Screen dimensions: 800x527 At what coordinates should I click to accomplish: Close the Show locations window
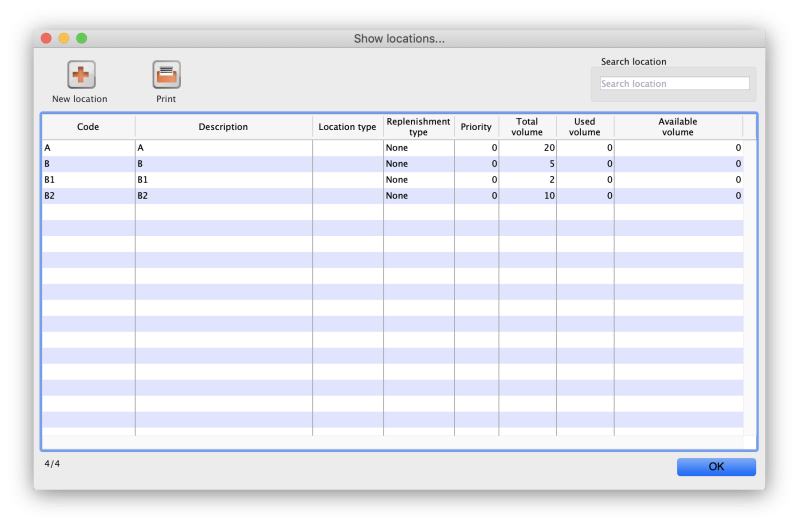[x=45, y=38]
